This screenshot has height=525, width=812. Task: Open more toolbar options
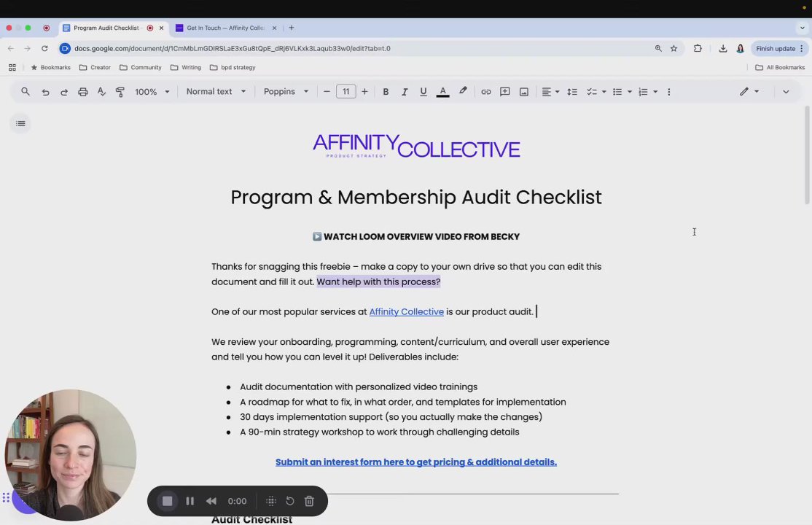pyautogui.click(x=669, y=92)
